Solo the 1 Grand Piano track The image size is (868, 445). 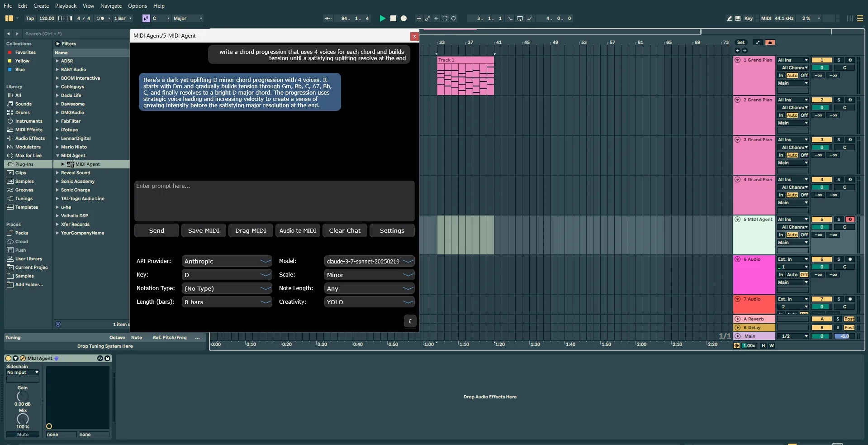pos(838,60)
